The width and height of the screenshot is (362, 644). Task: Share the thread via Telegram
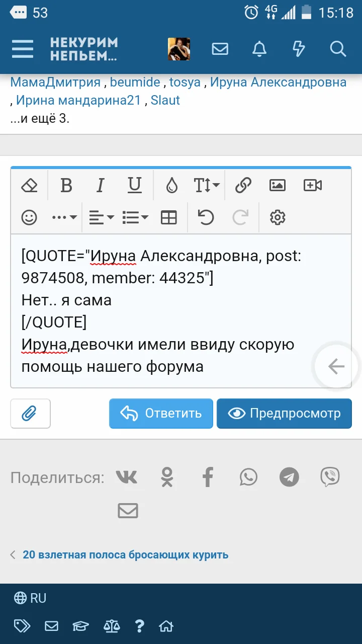coord(289,477)
